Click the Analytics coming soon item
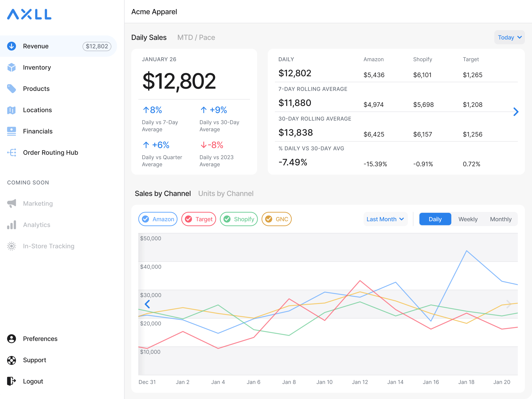The height and width of the screenshot is (399, 532). pyautogui.click(x=58, y=225)
